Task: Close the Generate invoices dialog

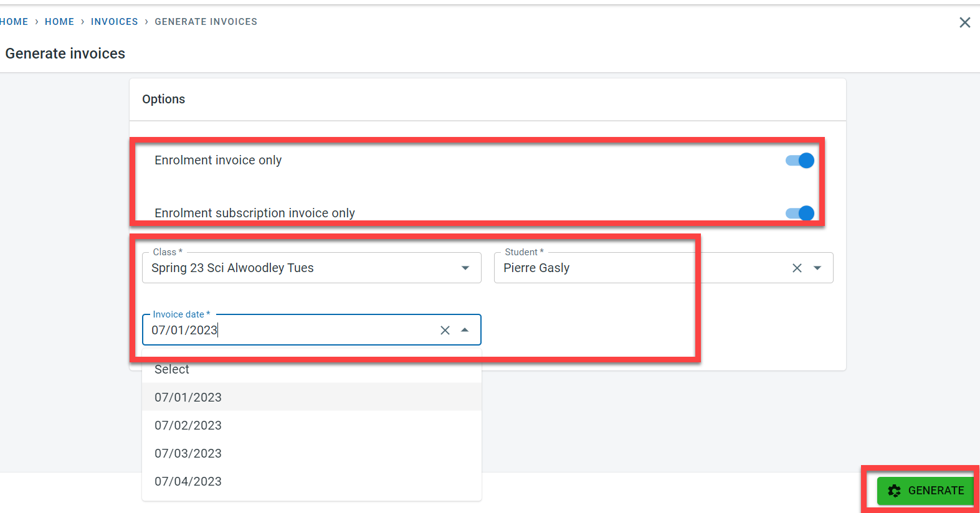Action: point(964,22)
